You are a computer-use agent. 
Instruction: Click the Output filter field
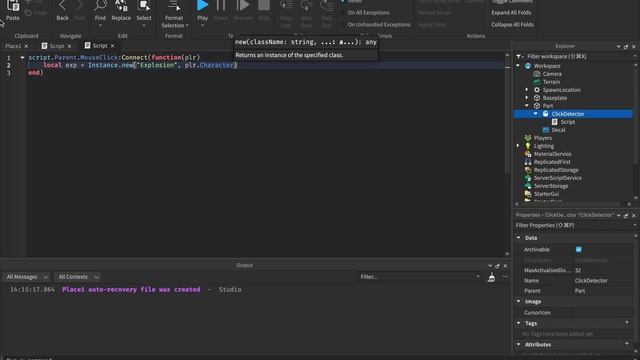coord(420,277)
